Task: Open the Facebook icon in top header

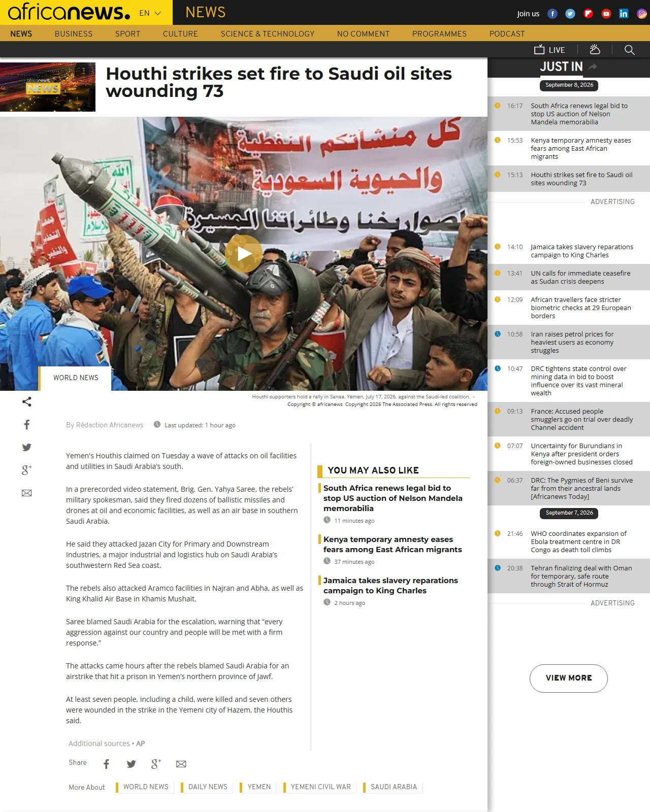Action: (552, 14)
